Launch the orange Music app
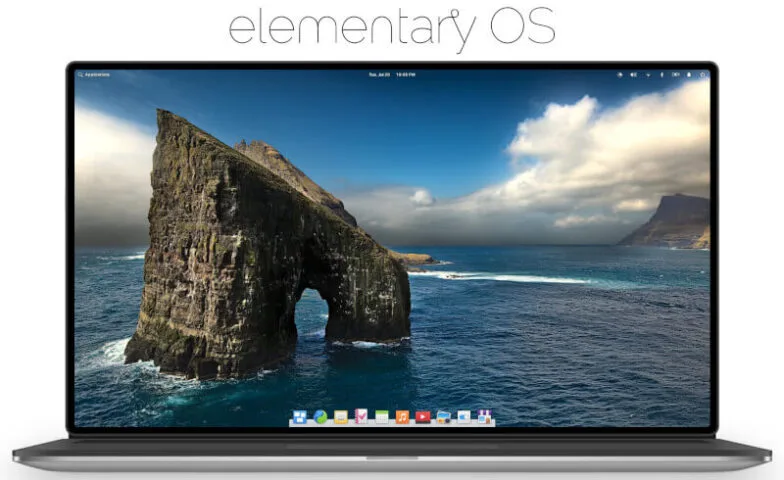The height and width of the screenshot is (480, 784). coord(402,416)
